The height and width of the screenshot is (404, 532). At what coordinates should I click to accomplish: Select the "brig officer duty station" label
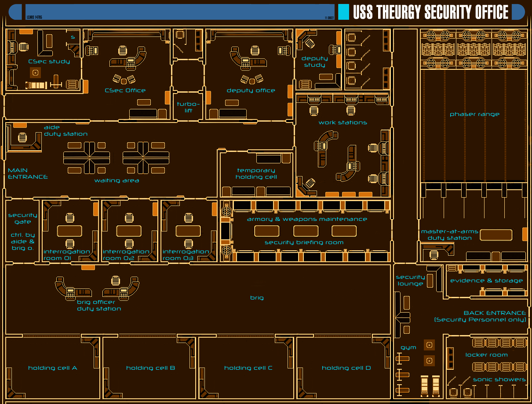point(99,305)
